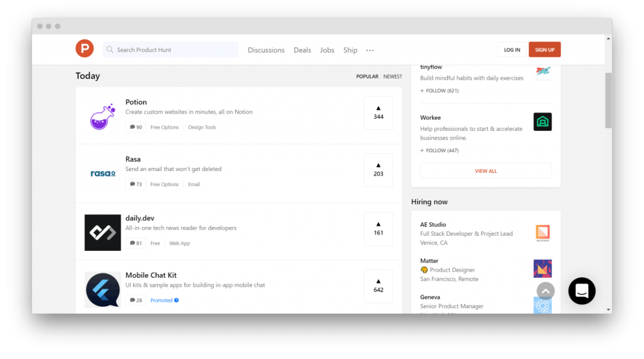Follow Workee (447)
This screenshot has width=644, height=359.
click(x=440, y=151)
